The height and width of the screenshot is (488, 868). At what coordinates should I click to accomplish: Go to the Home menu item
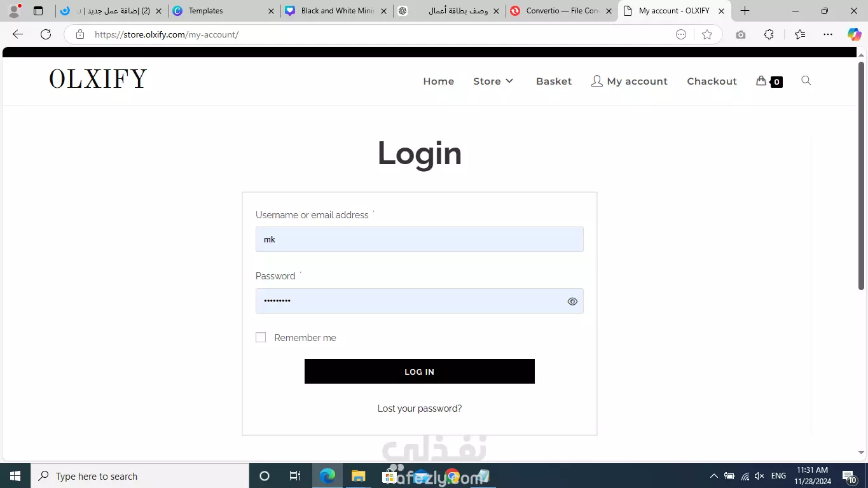point(439,81)
